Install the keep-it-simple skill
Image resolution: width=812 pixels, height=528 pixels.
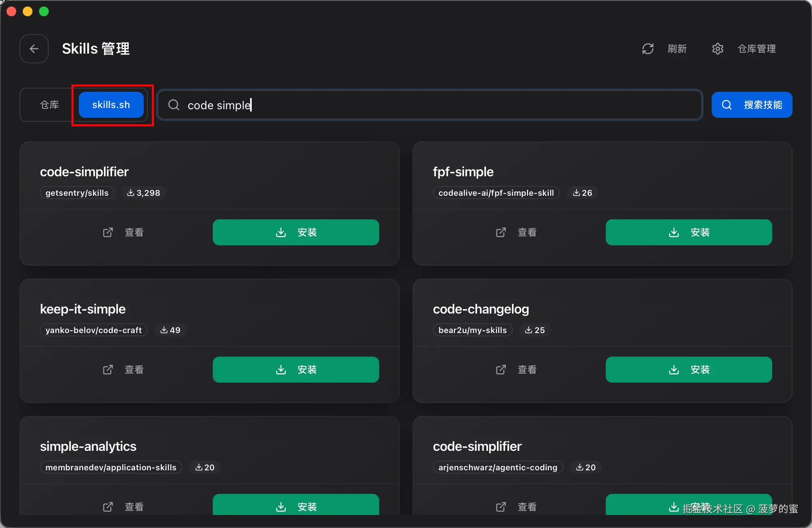point(296,370)
